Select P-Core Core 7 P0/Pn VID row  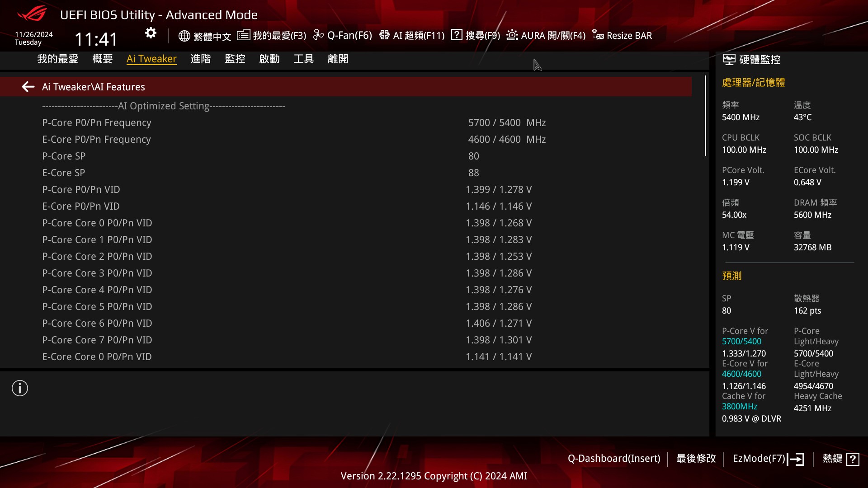[345, 340]
